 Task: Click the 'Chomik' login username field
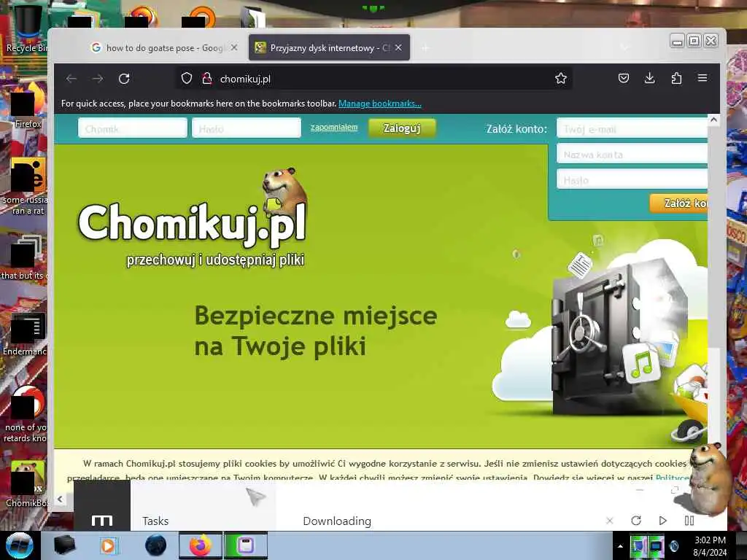(x=133, y=128)
